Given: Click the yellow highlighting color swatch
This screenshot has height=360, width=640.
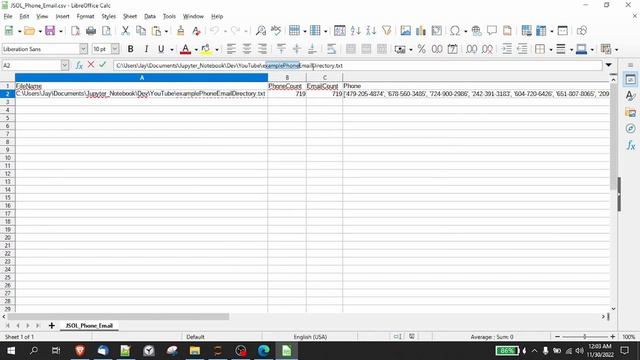Looking at the screenshot, I should (x=206, y=49).
